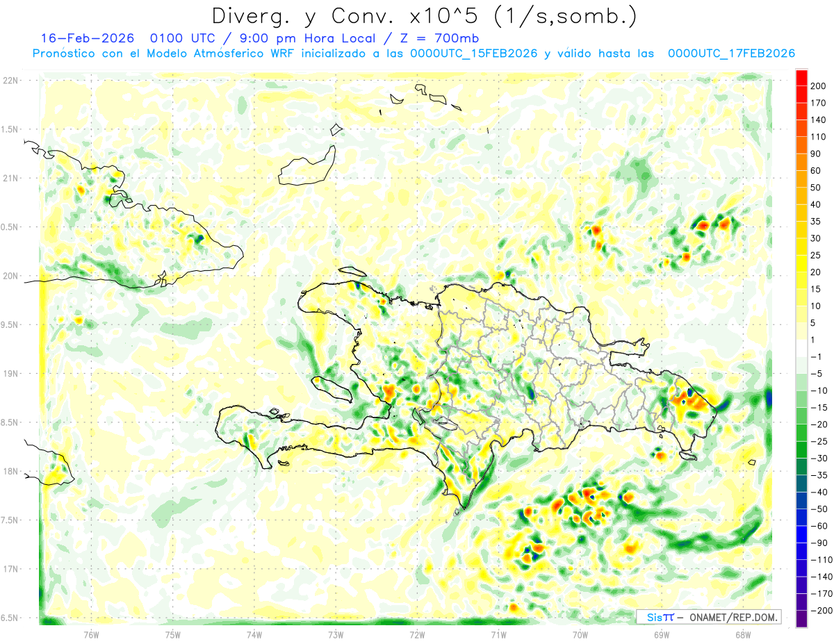Click the '20N' latitude label
Screen dimensions: 834x644
[10, 276]
